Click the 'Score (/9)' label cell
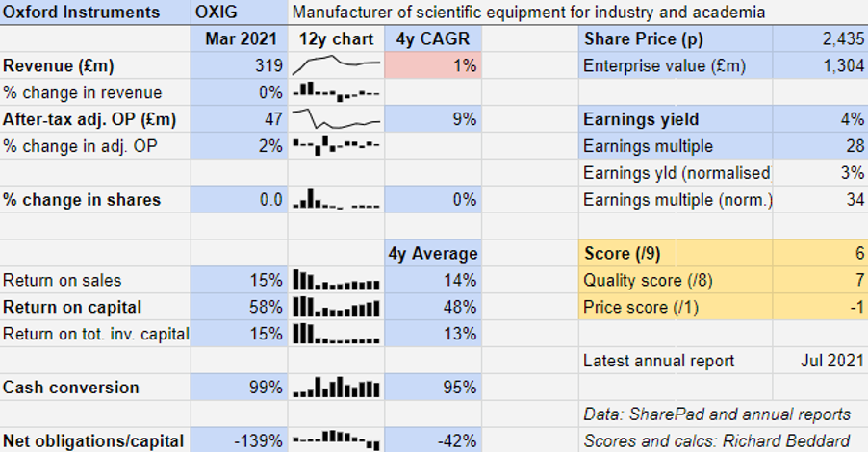This screenshot has height=452, width=868. [676, 253]
